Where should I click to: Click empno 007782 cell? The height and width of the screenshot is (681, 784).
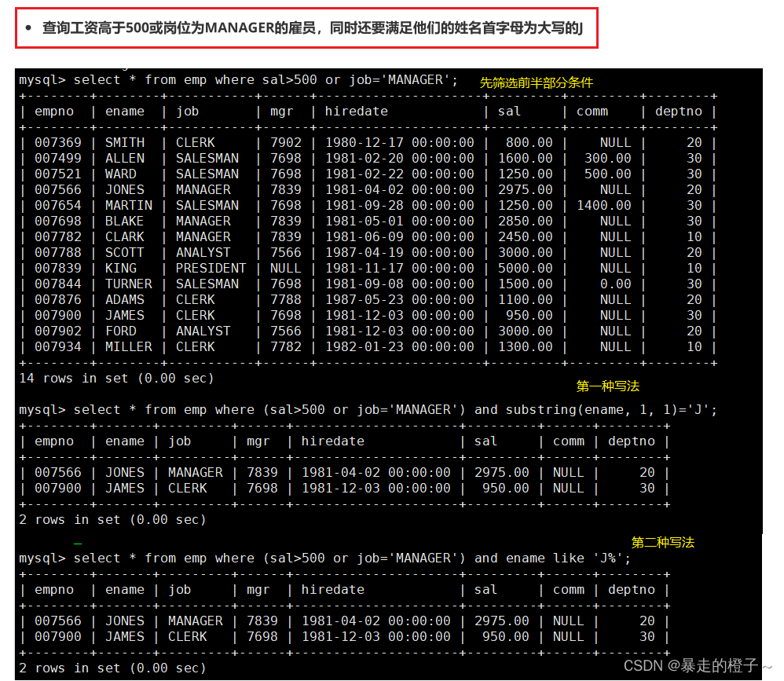57,236
